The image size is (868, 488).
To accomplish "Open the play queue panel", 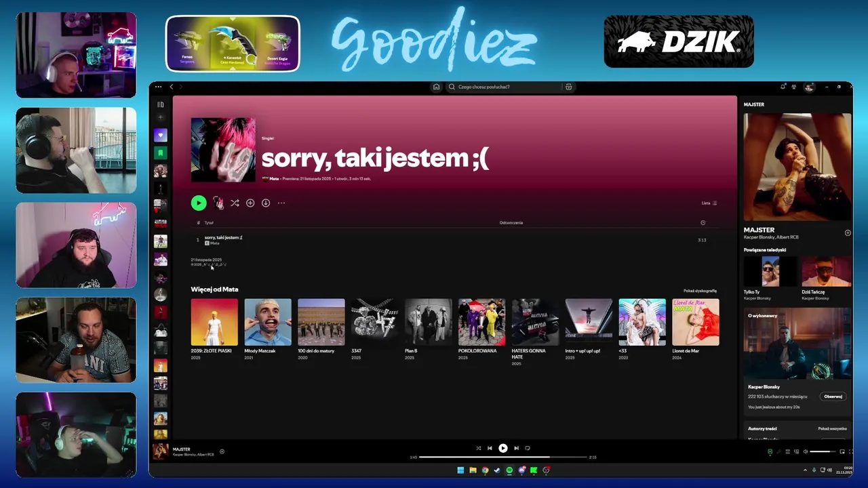I will [x=788, y=451].
